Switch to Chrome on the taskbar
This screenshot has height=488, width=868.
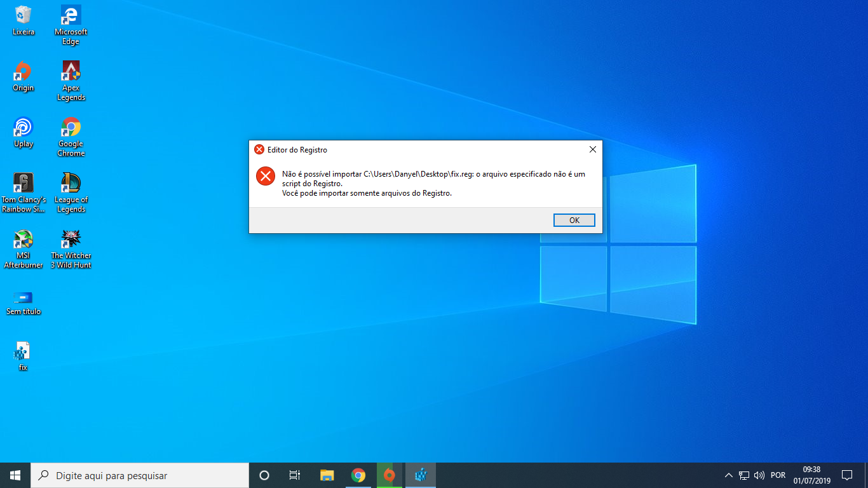tap(358, 475)
